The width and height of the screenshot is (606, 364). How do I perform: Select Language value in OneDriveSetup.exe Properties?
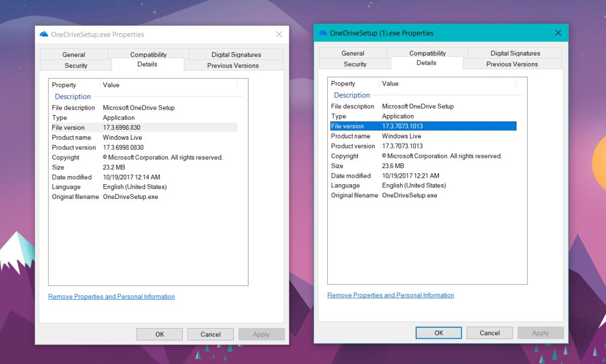pos(135,187)
